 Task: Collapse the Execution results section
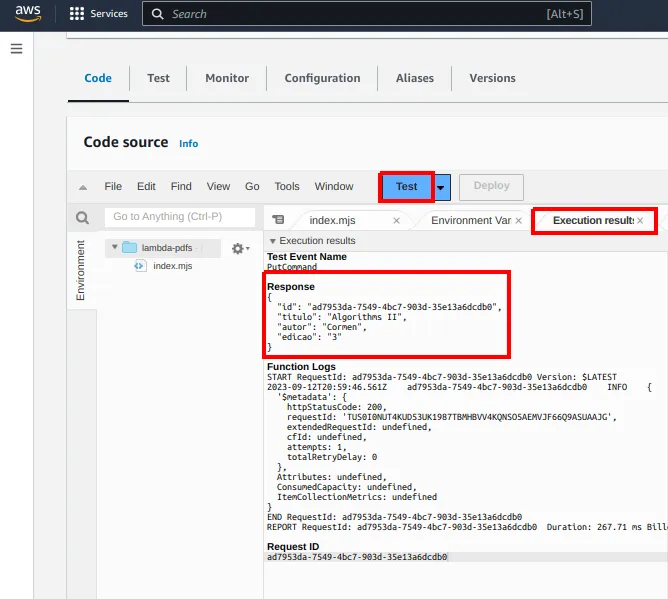click(273, 241)
